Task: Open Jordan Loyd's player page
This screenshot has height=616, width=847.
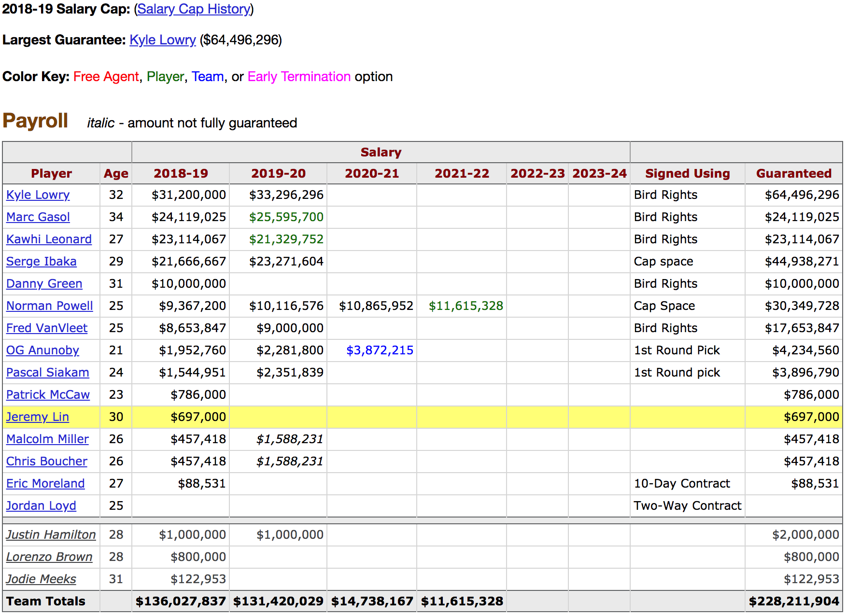Action: tap(41, 506)
